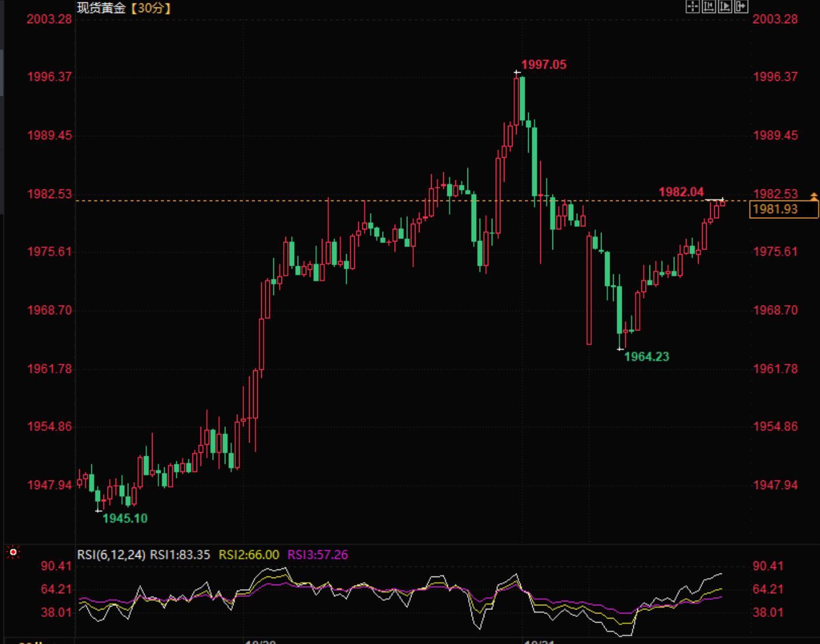820x644 pixels.
Task: Click the chart play-forward icon
Action: coord(724,6)
